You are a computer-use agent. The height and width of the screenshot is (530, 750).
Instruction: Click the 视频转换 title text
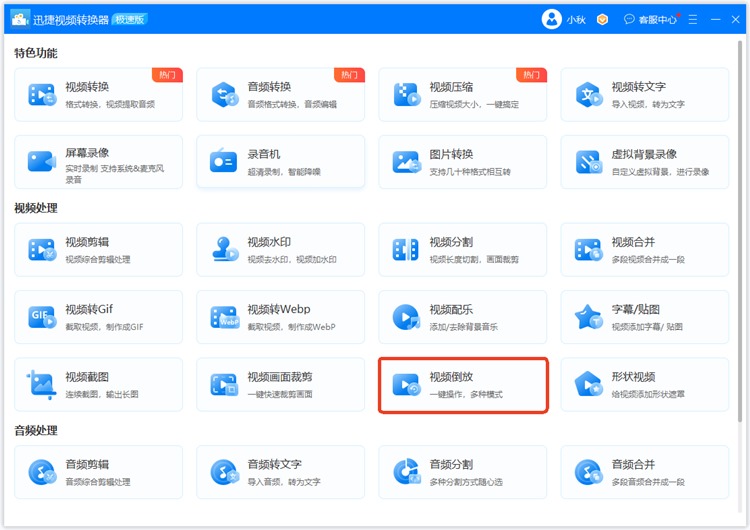(x=87, y=87)
